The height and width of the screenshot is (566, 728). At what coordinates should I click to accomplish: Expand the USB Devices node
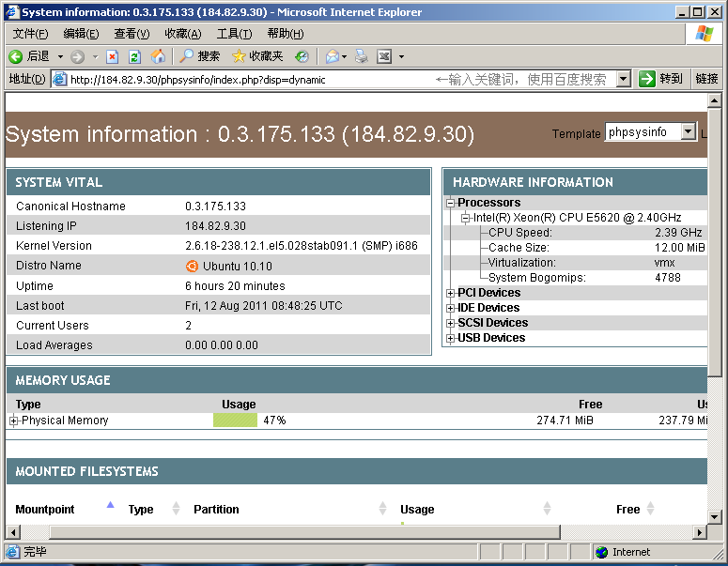coord(450,338)
